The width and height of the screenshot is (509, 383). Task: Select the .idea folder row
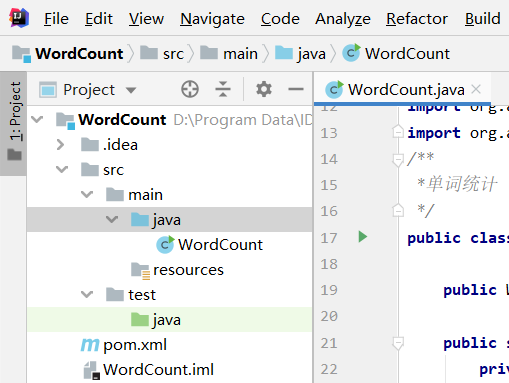tap(169, 145)
